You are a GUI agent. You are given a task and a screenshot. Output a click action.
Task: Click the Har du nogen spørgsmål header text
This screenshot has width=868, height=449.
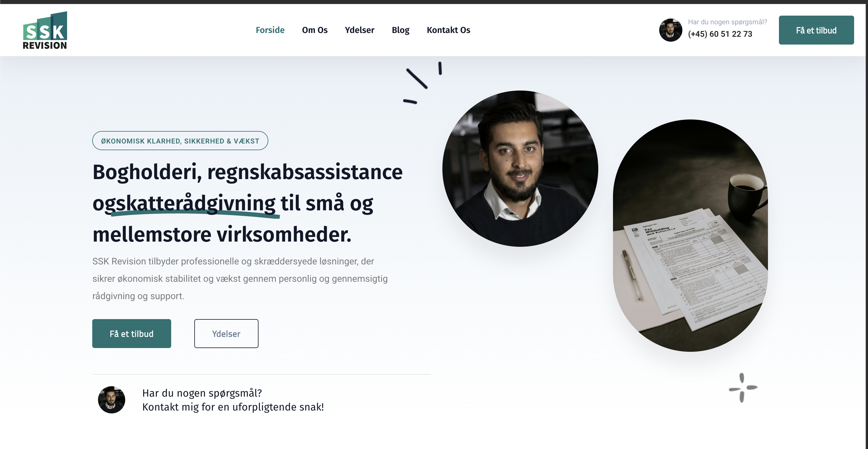coord(727,22)
